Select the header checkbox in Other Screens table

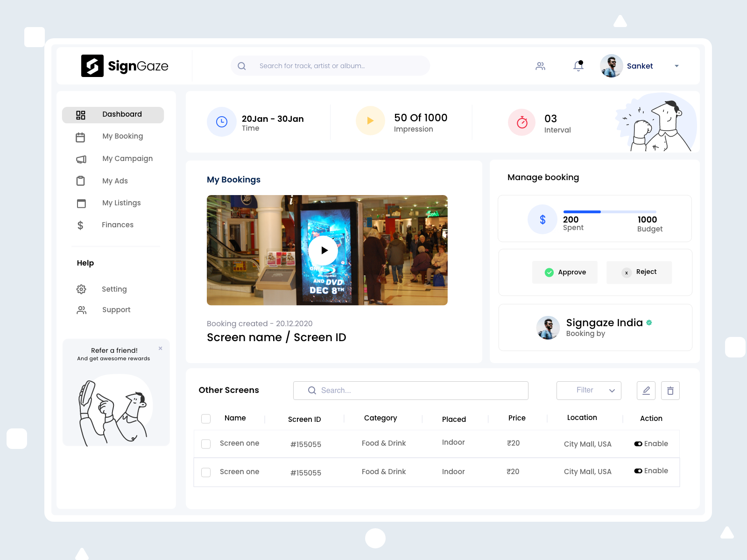coord(205,419)
